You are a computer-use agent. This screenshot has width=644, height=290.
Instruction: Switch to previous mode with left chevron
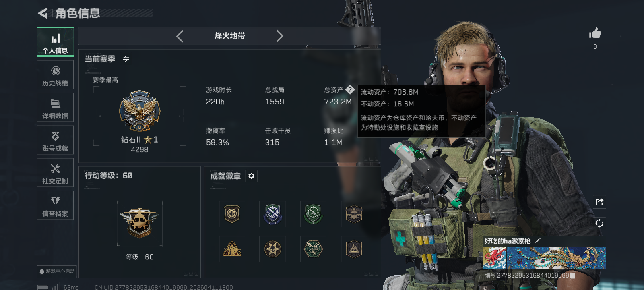[180, 36]
